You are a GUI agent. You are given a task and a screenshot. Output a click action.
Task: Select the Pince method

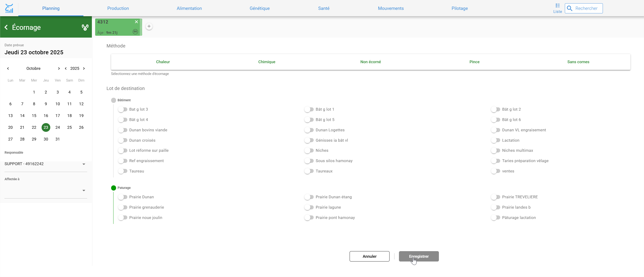tap(474, 62)
